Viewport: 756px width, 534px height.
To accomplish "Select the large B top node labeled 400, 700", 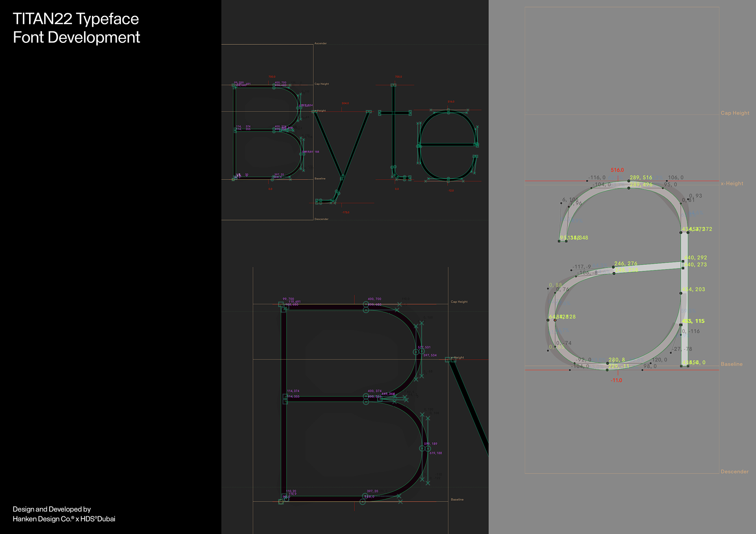I will pyautogui.click(x=366, y=304).
